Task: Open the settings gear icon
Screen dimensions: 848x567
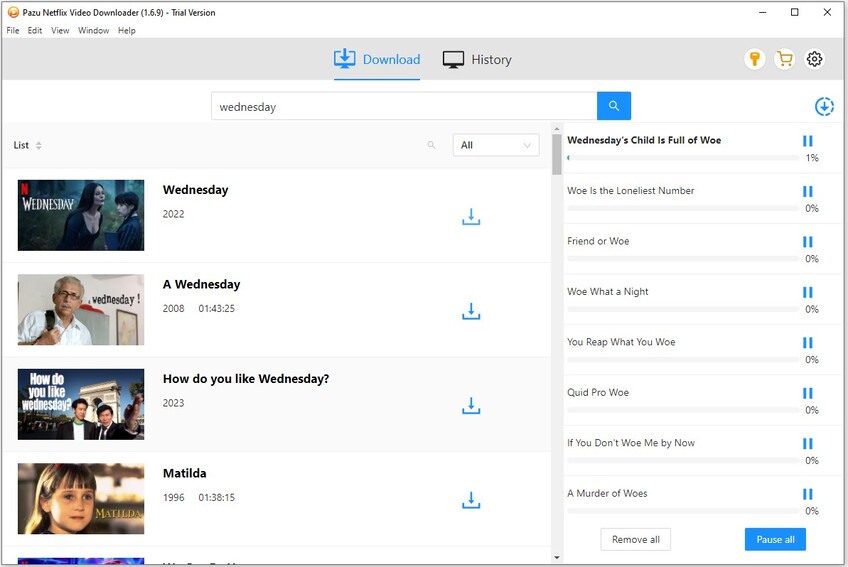Action: click(815, 59)
